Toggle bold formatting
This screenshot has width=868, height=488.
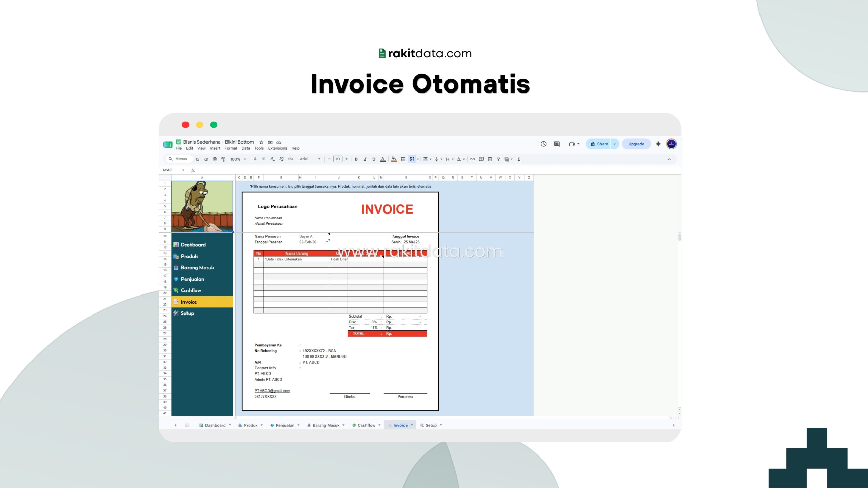[x=356, y=159]
